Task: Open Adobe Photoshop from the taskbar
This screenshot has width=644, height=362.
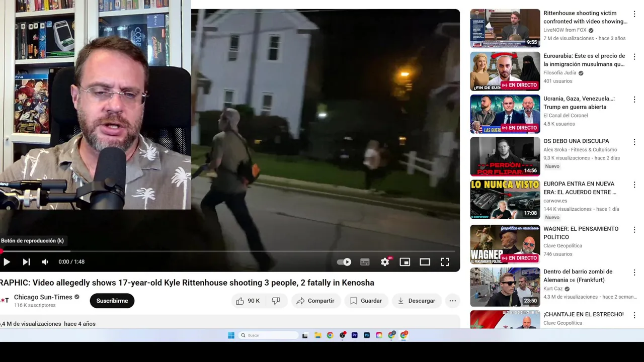Action: (367, 335)
